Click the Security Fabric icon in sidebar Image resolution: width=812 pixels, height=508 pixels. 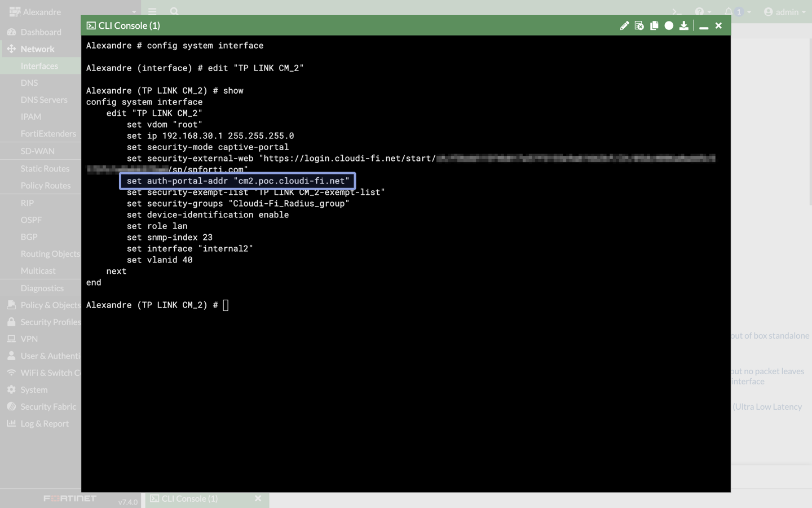click(11, 406)
